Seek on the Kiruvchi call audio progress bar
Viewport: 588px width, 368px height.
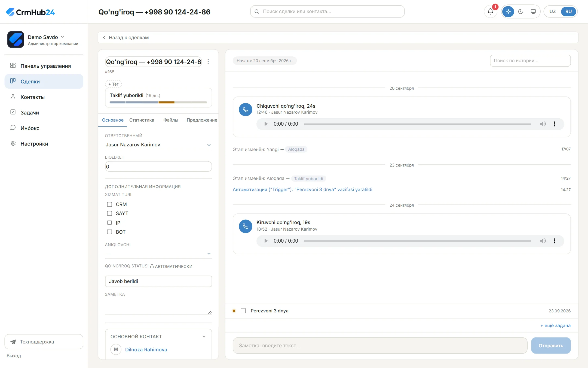point(417,241)
